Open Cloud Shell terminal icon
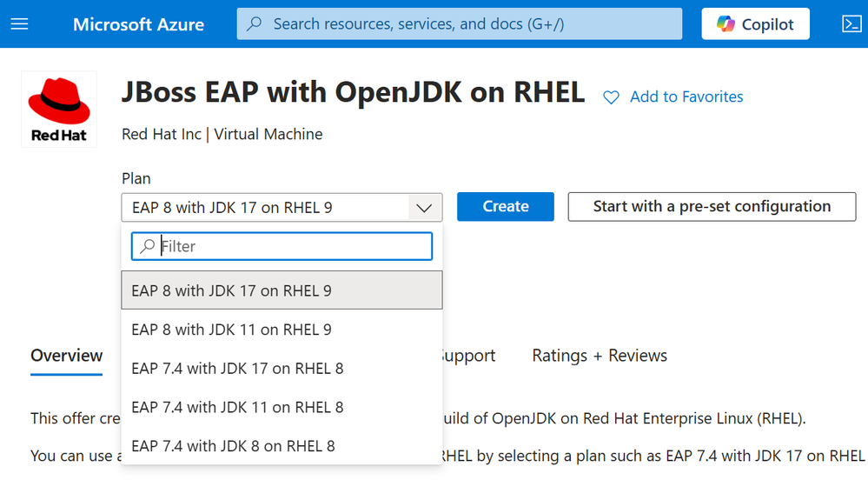The width and height of the screenshot is (868, 480). (851, 23)
